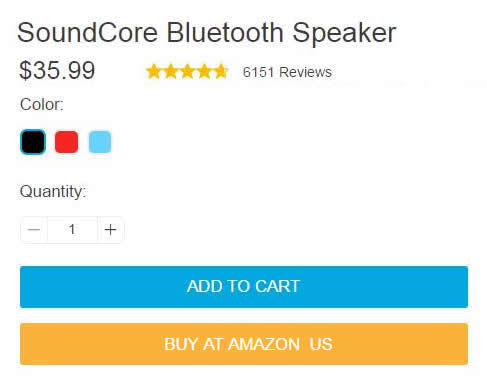
Task: Click the $35.99 price text
Action: click(57, 70)
